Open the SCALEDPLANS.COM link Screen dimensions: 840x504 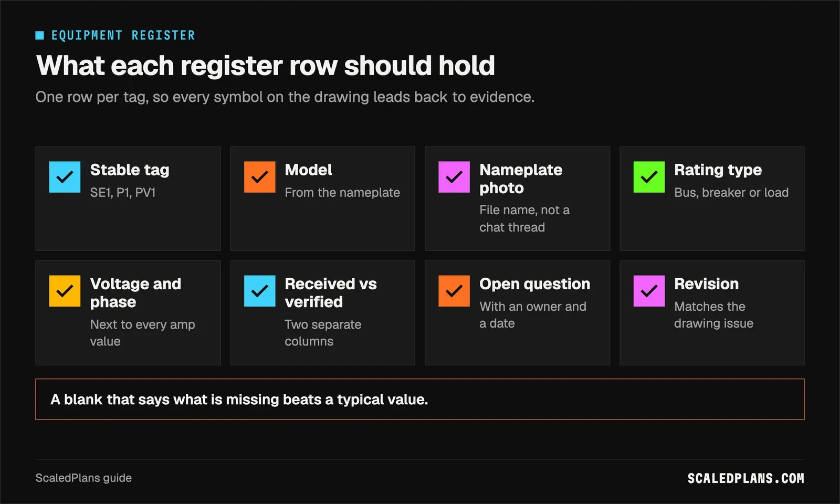click(x=745, y=479)
